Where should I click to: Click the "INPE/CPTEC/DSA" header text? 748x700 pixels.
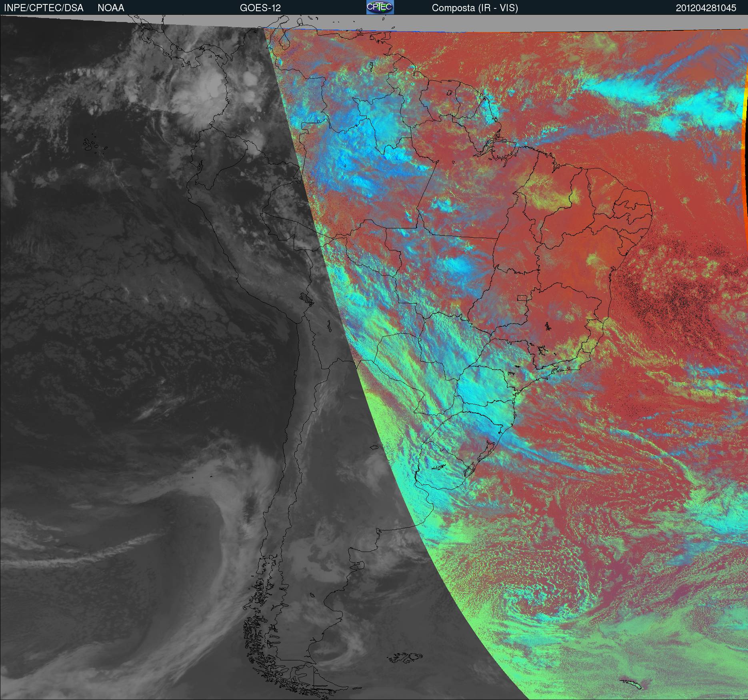click(44, 8)
